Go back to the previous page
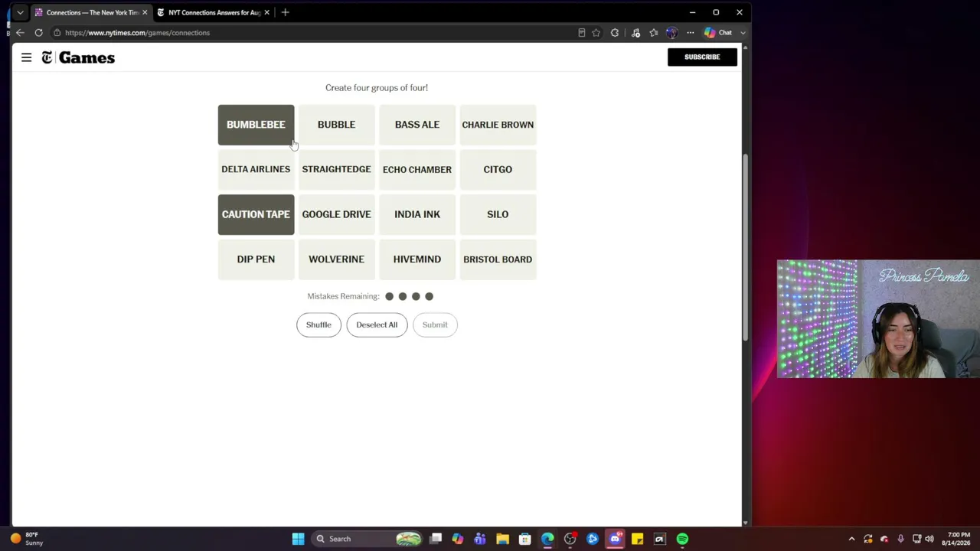Image resolution: width=980 pixels, height=551 pixels. coord(20,33)
